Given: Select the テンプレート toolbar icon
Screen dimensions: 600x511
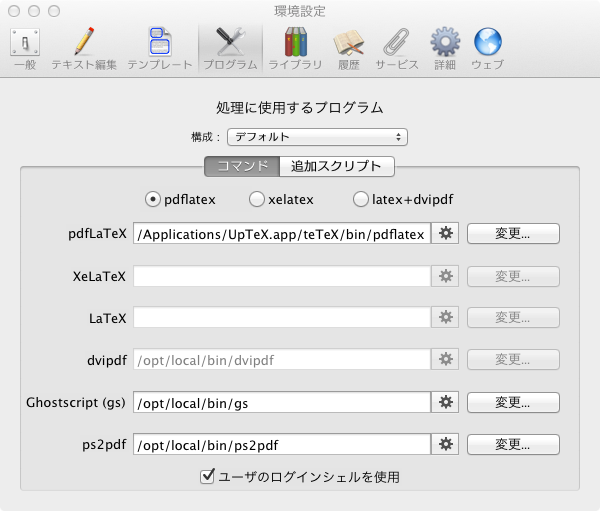Looking at the screenshot, I should pos(159,48).
